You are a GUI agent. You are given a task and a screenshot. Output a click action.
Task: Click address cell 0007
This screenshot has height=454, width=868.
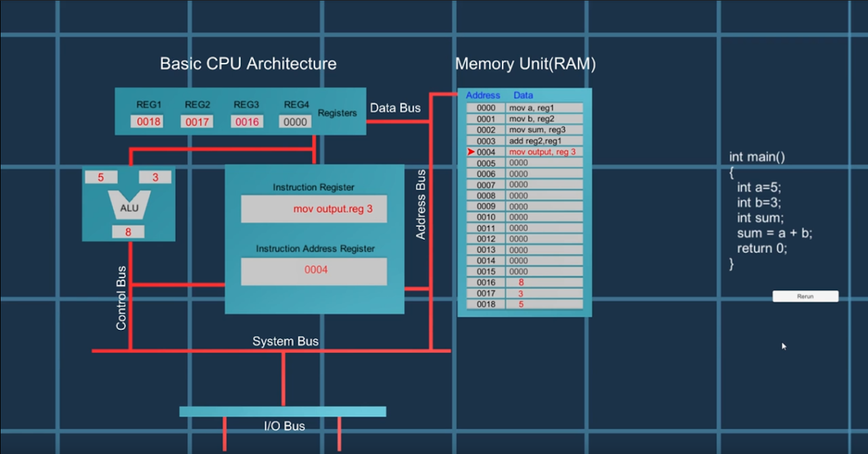click(x=486, y=184)
